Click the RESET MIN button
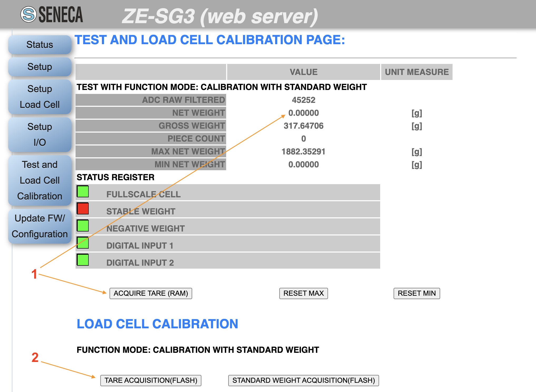Screen dimensions: 536x392 [x=417, y=293]
